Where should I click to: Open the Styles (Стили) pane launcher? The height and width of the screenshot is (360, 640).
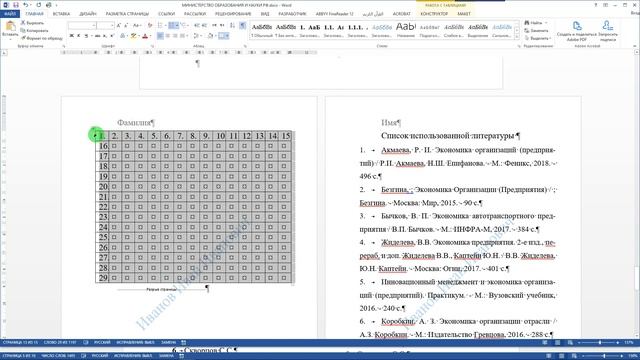(x=519, y=47)
